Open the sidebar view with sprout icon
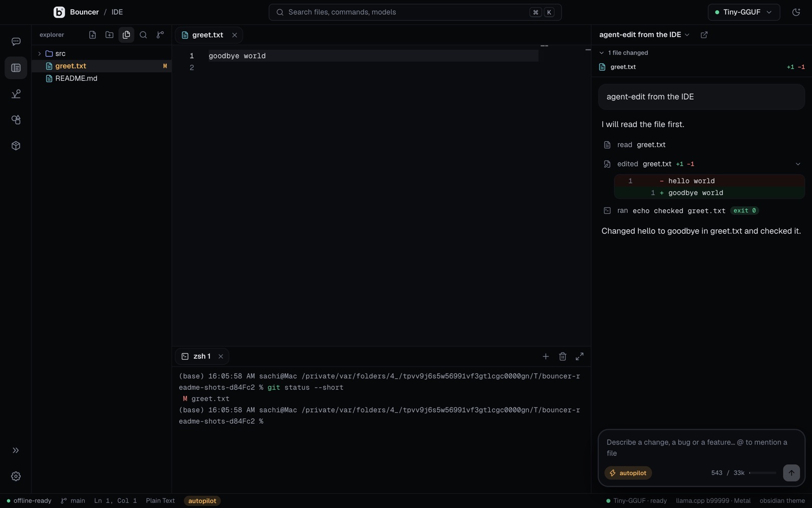The height and width of the screenshot is (508, 812). pos(16,94)
